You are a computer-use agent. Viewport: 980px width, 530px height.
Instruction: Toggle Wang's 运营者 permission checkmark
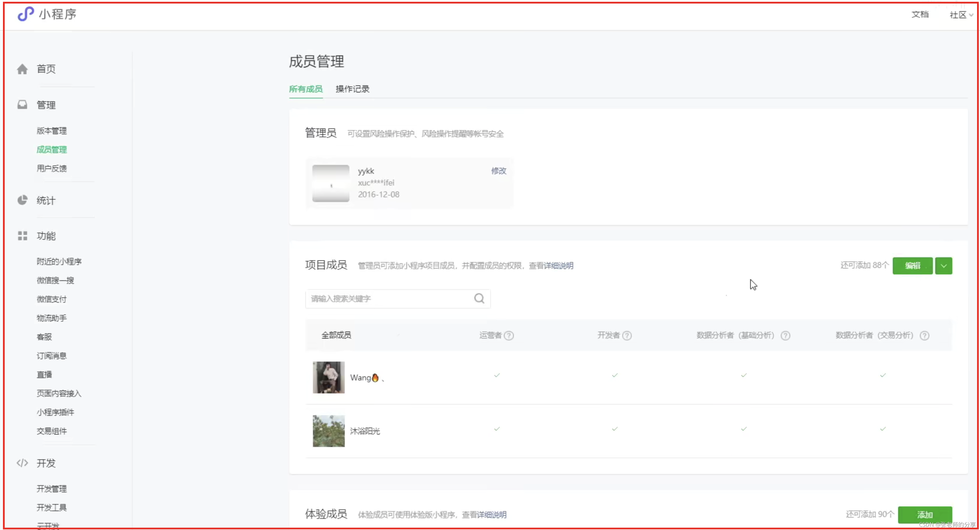click(x=497, y=375)
